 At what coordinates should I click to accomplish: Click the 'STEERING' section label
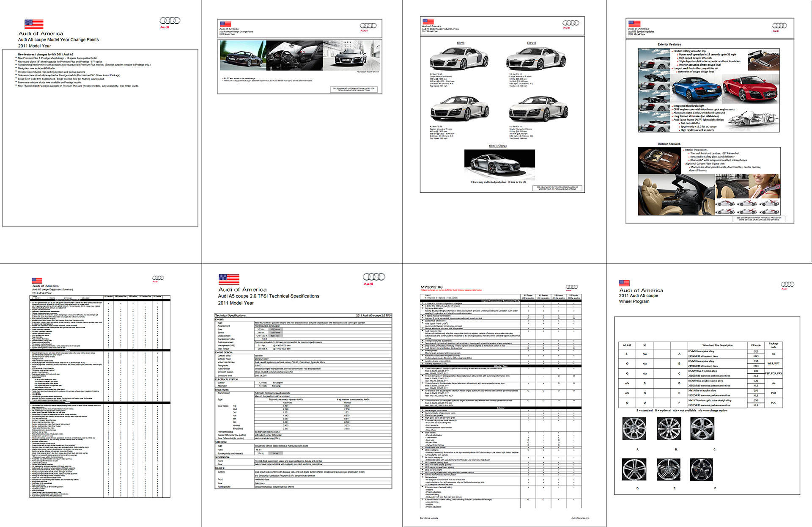click(221, 442)
